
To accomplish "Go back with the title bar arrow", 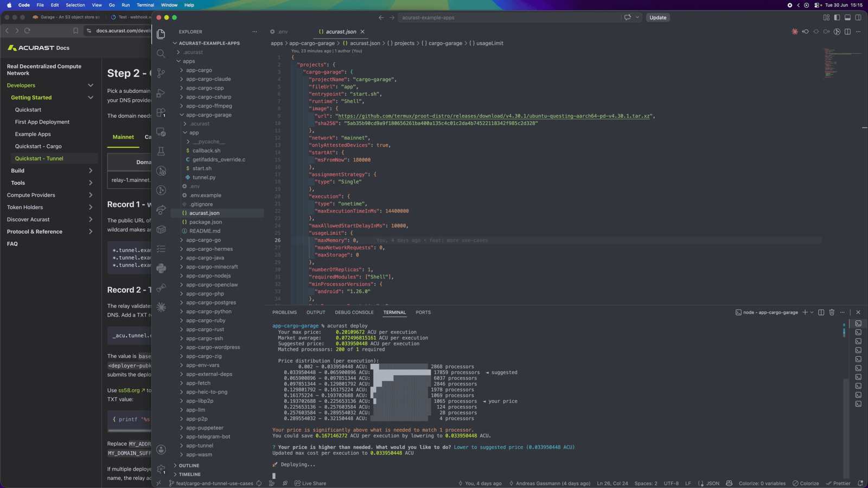I will coord(381,17).
